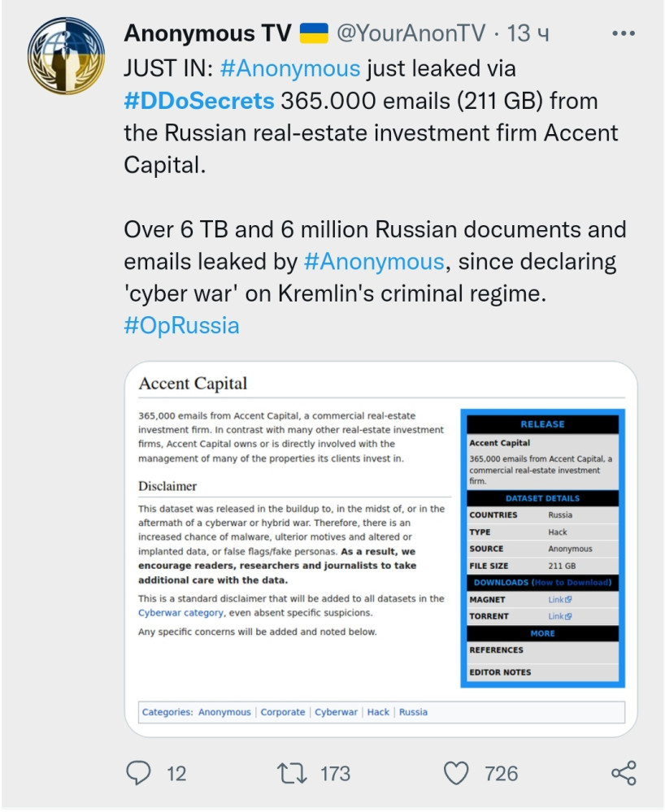The image size is (665, 812).
Task: Click the share icon below the tweet
Action: coord(623,773)
